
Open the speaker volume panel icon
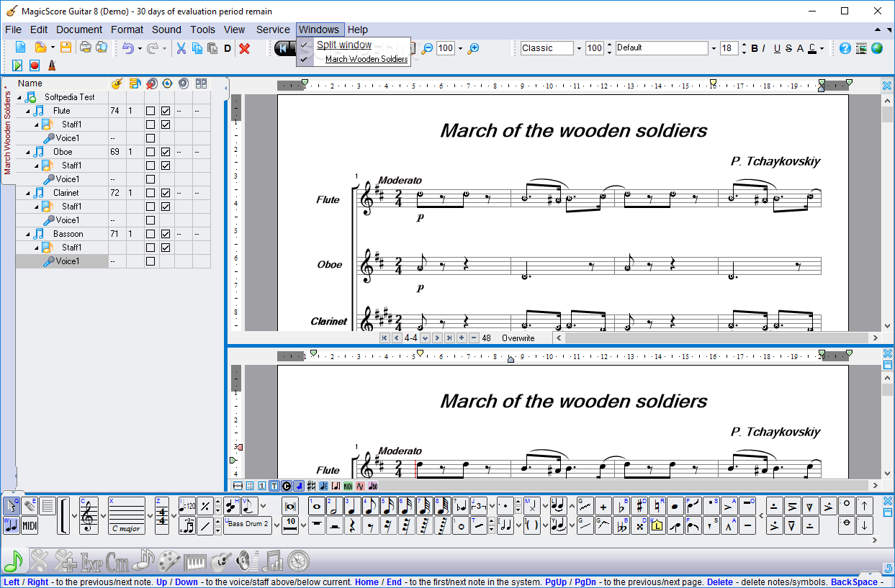tap(246, 560)
